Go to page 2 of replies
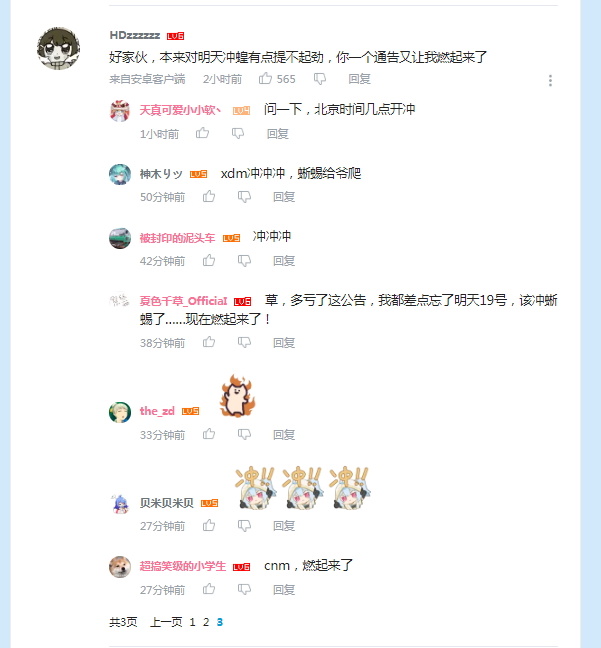The image size is (601, 648). [206, 622]
